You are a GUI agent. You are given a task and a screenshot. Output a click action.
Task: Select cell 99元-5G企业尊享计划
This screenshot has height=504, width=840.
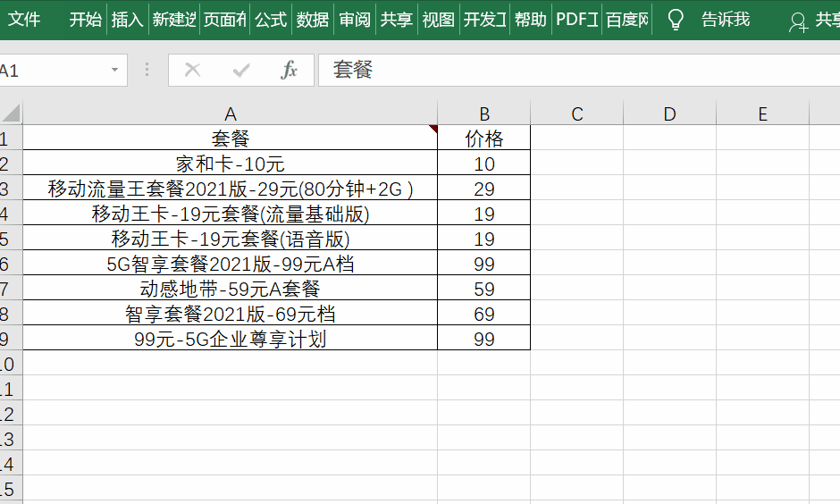click(x=231, y=339)
